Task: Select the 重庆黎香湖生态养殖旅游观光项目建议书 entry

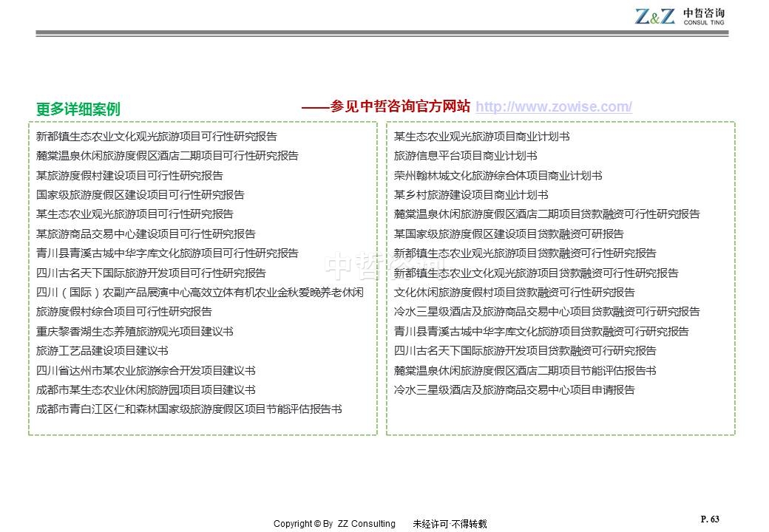Action: point(135,332)
